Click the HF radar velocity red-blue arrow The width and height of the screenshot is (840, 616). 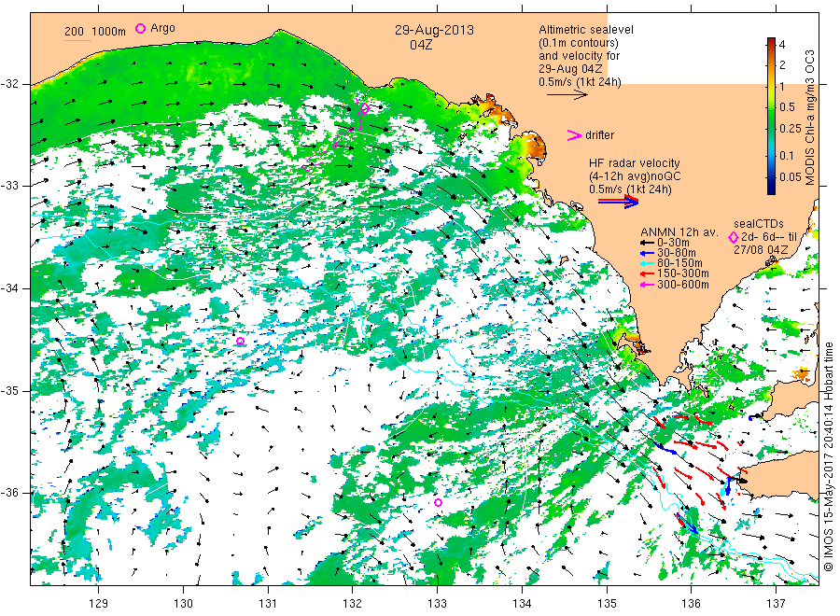[618, 202]
